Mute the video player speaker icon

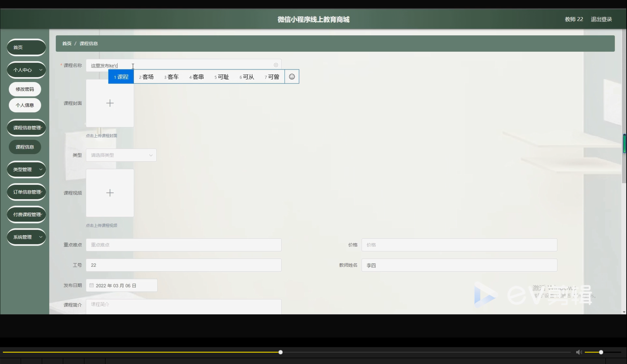[579, 352]
